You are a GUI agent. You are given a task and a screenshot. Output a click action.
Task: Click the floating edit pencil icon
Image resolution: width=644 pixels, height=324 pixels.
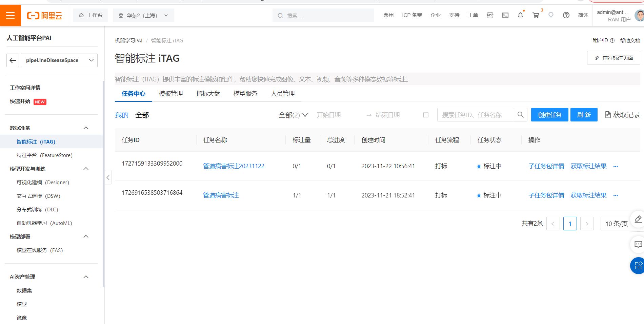point(638,219)
